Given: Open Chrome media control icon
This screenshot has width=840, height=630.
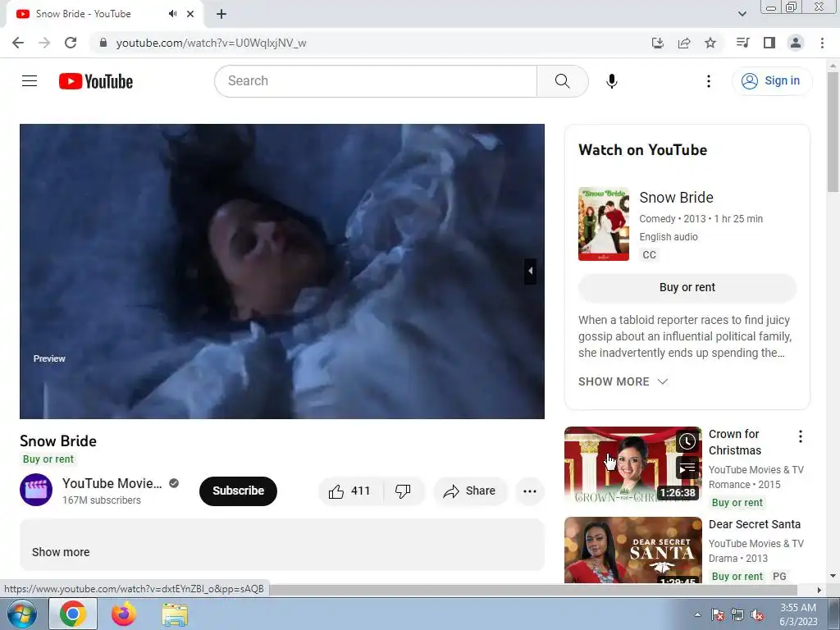Looking at the screenshot, I should 742,43.
